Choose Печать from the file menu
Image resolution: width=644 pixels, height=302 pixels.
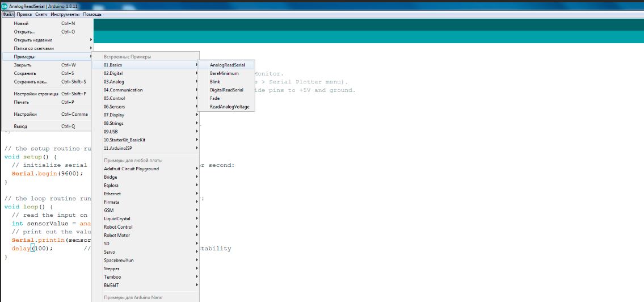click(x=47, y=102)
